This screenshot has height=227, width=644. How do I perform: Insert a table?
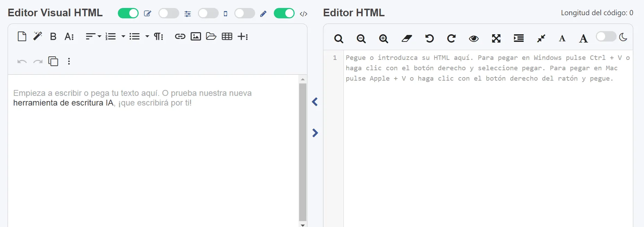tap(227, 36)
